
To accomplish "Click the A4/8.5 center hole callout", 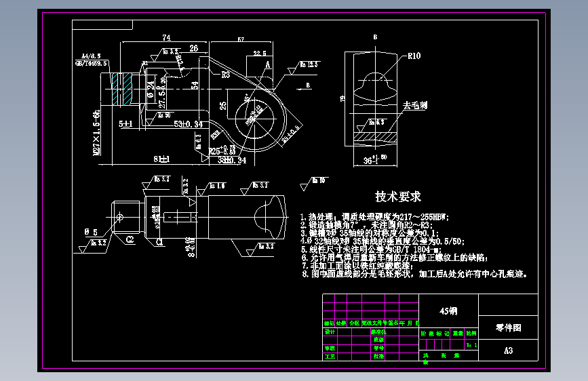I will pos(91,56).
